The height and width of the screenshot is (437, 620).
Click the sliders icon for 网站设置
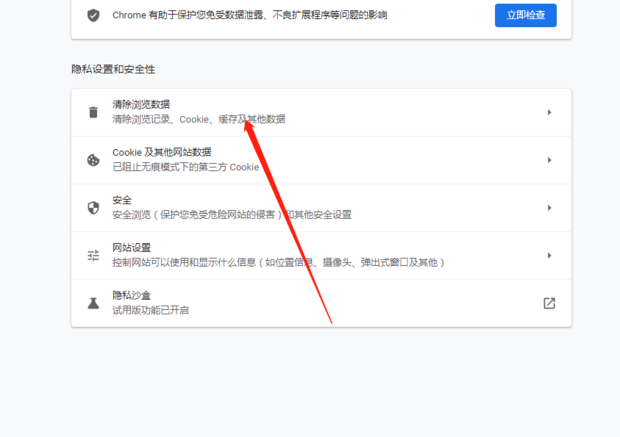[x=93, y=255]
